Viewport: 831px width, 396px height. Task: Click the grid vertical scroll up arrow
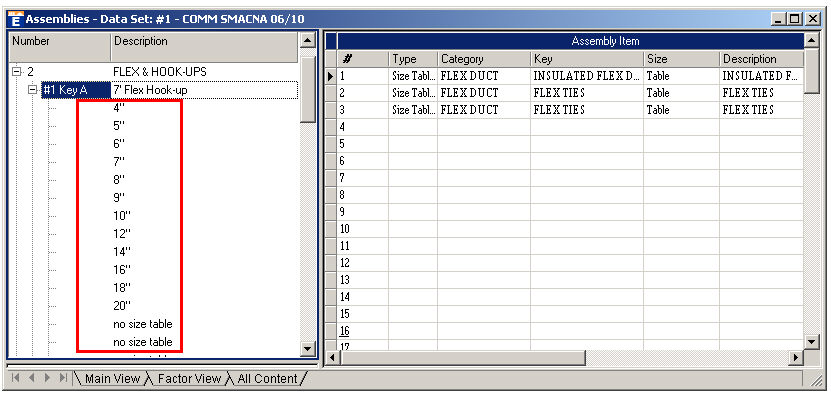point(812,40)
